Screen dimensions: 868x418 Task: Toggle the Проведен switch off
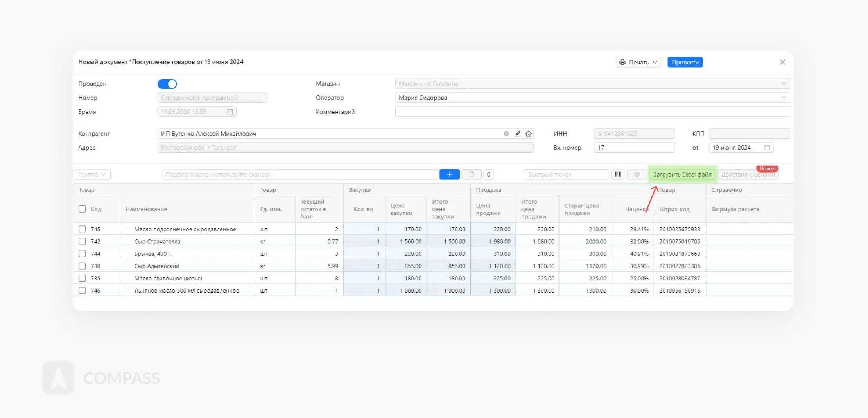[x=167, y=84]
